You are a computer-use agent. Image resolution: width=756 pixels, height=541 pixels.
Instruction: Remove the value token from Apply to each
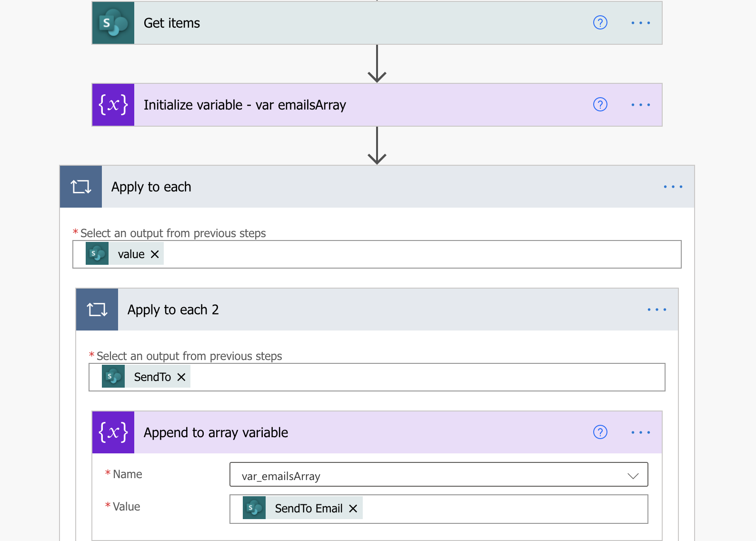click(155, 254)
